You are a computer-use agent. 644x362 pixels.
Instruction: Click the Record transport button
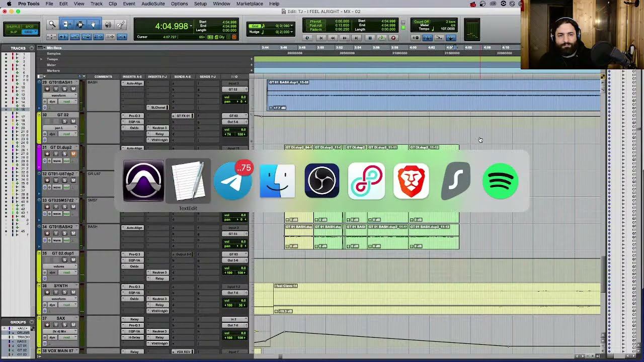393,38
